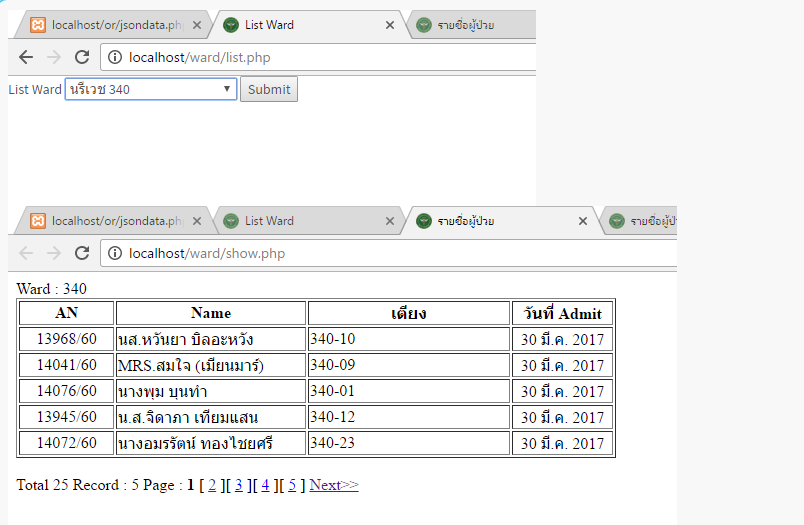Reload the show.php page
The width and height of the screenshot is (804, 525).
click(x=82, y=253)
